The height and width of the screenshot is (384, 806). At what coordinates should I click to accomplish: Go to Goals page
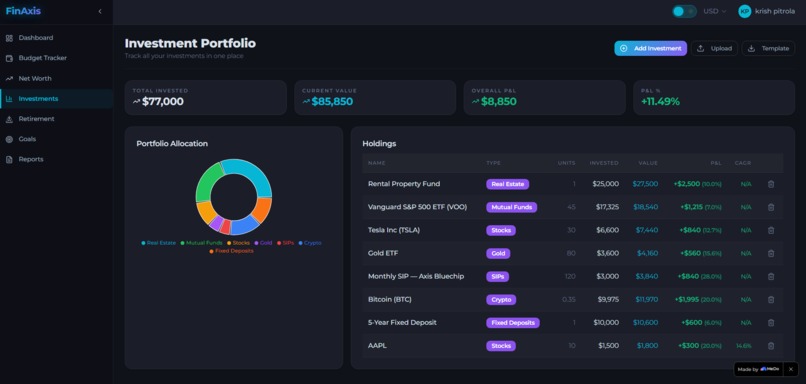pyautogui.click(x=57, y=139)
